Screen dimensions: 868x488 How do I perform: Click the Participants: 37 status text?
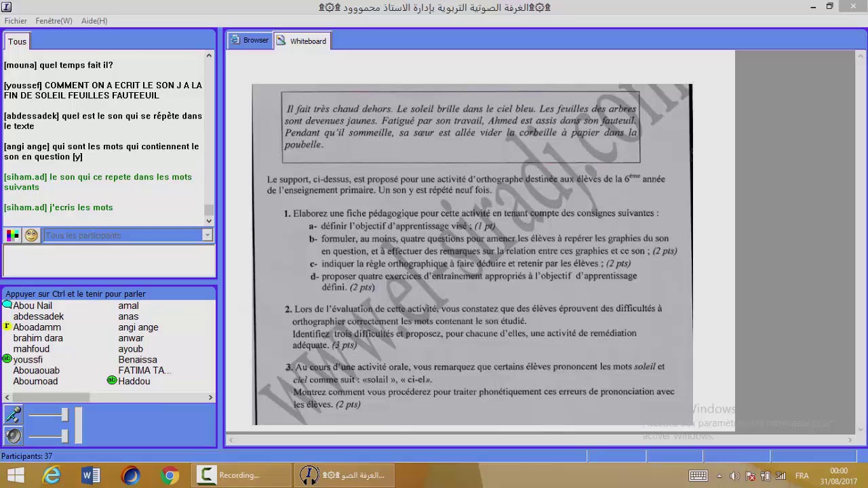click(x=26, y=456)
